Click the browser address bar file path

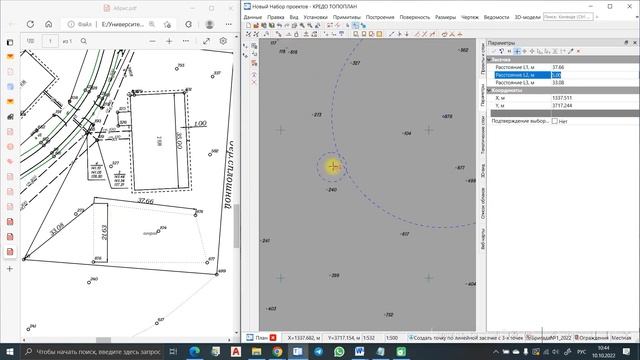pyautogui.click(x=123, y=24)
